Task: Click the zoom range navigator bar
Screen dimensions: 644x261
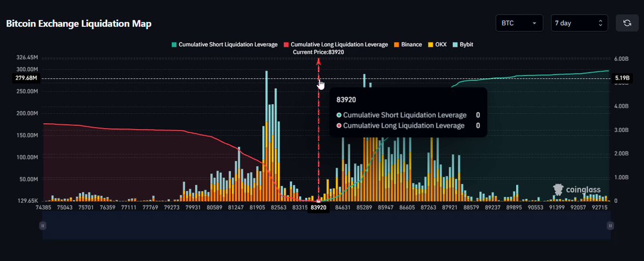Action: [x=327, y=225]
